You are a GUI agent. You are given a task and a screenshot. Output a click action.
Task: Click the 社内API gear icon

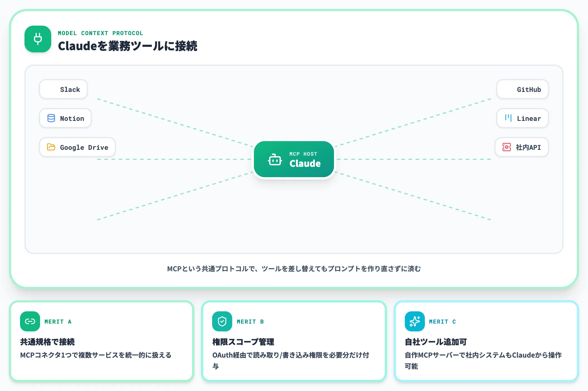coord(507,147)
